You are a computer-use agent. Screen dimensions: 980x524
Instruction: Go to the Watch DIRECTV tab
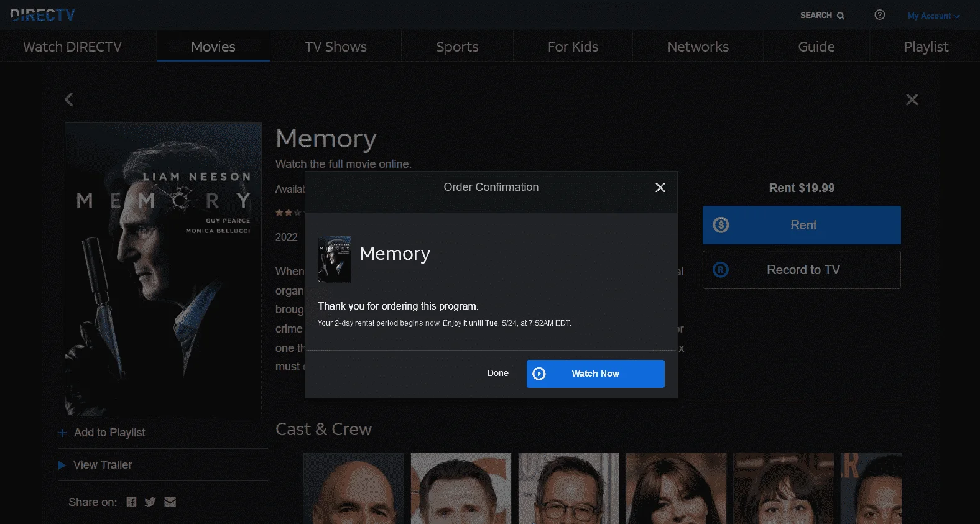pyautogui.click(x=72, y=47)
